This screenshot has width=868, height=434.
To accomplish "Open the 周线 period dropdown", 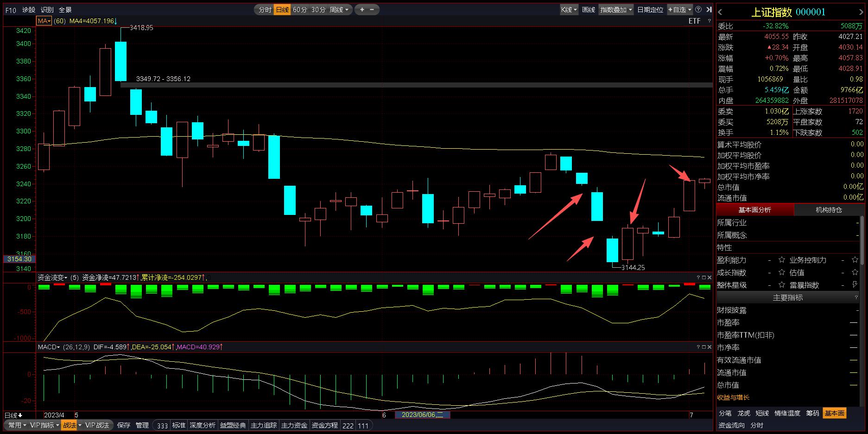I will pyautogui.click(x=340, y=9).
